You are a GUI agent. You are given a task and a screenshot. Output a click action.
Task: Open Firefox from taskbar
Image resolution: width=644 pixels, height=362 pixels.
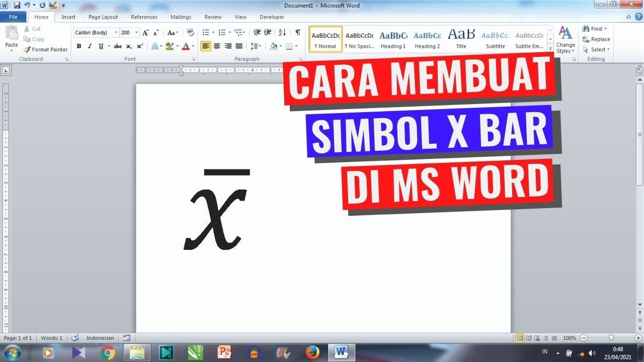[312, 352]
